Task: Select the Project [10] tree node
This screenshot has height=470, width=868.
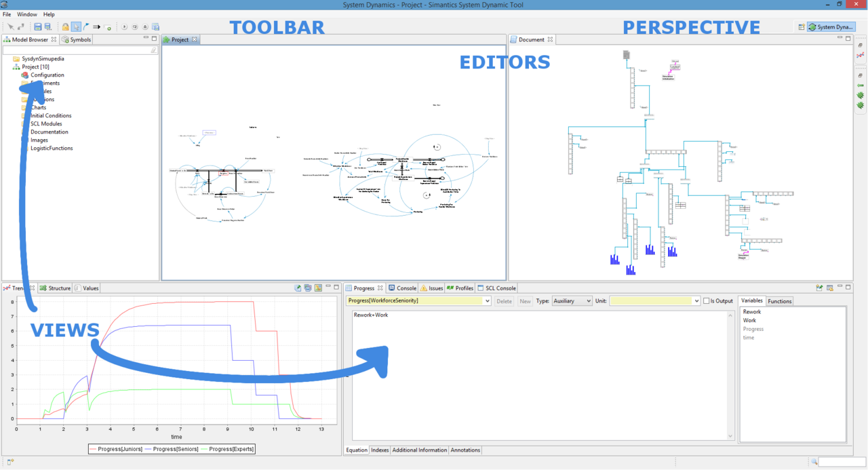Action: pos(35,67)
